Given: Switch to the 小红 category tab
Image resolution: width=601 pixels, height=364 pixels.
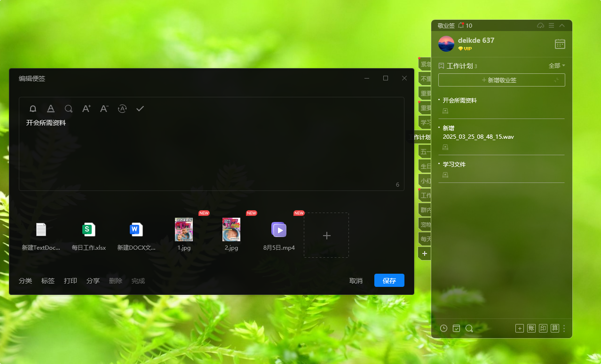Looking at the screenshot, I should click(425, 181).
